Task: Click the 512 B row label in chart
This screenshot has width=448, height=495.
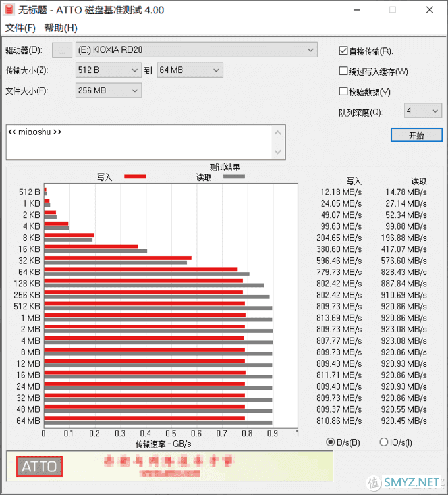Action: [30, 192]
